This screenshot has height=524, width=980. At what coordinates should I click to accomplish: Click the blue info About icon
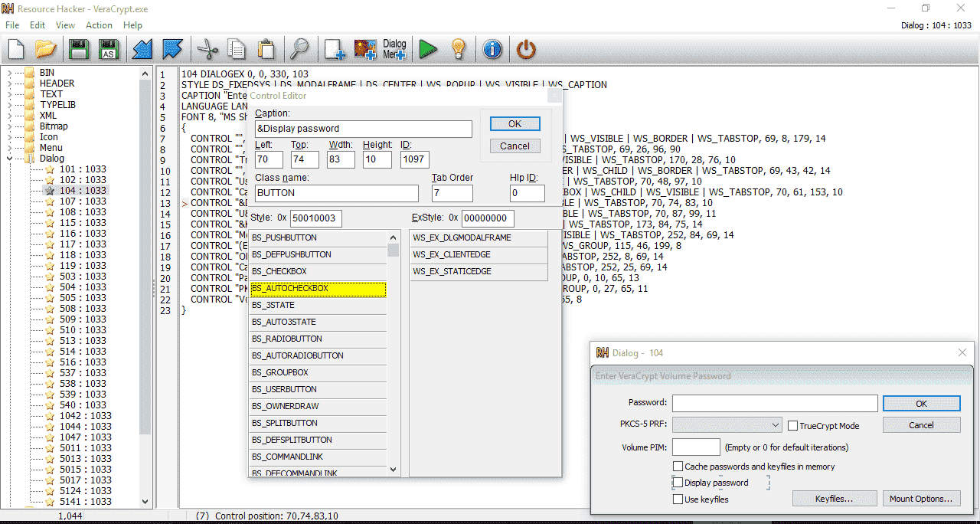click(x=492, y=49)
